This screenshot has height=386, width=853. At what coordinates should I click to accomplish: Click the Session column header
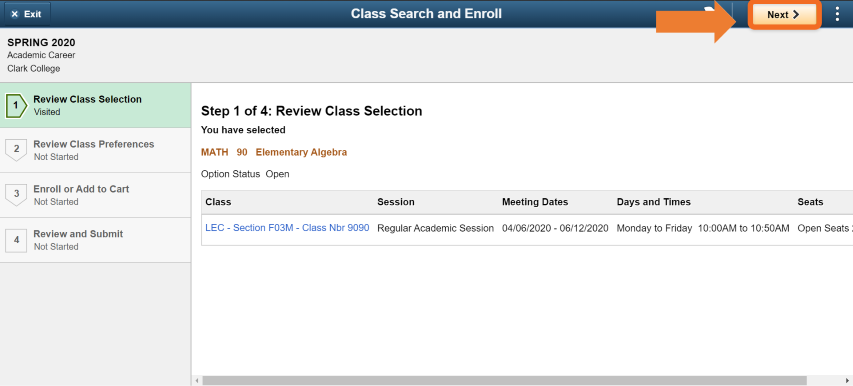[x=396, y=202]
